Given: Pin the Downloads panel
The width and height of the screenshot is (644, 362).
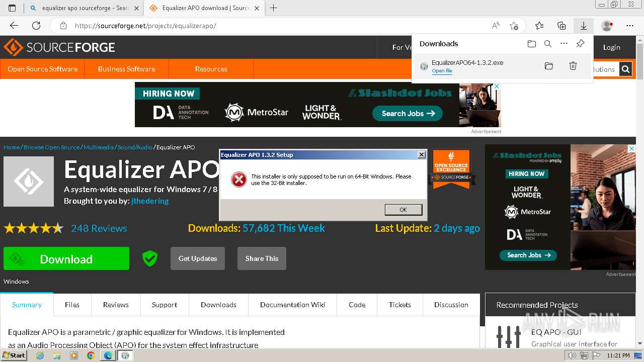Looking at the screenshot, I should pos(580,44).
